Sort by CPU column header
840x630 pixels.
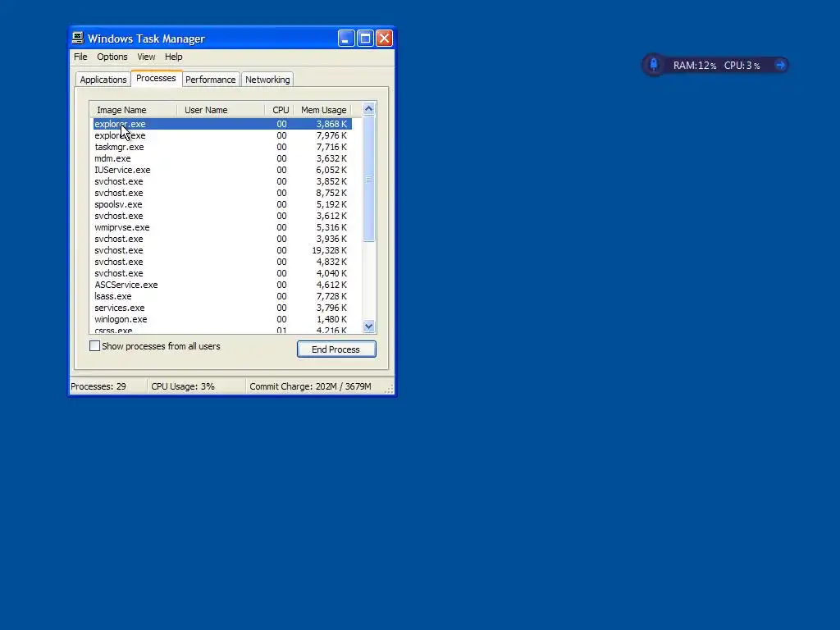[279, 110]
